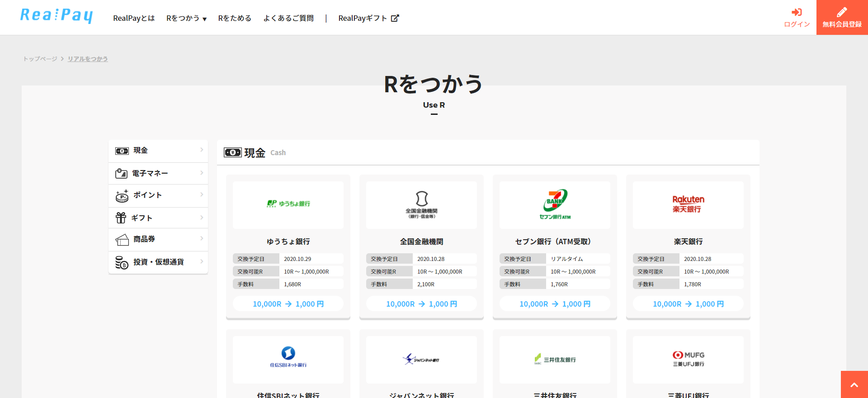868x398 pixels.
Task: Click the ゆうちょ銀行 exchange date 2020.10.29
Action: (x=297, y=259)
